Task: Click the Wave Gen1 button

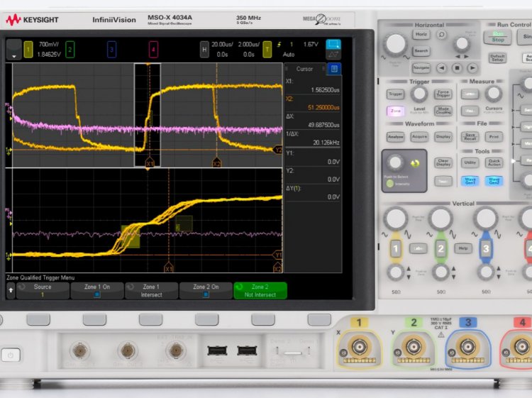Action: click(x=470, y=181)
